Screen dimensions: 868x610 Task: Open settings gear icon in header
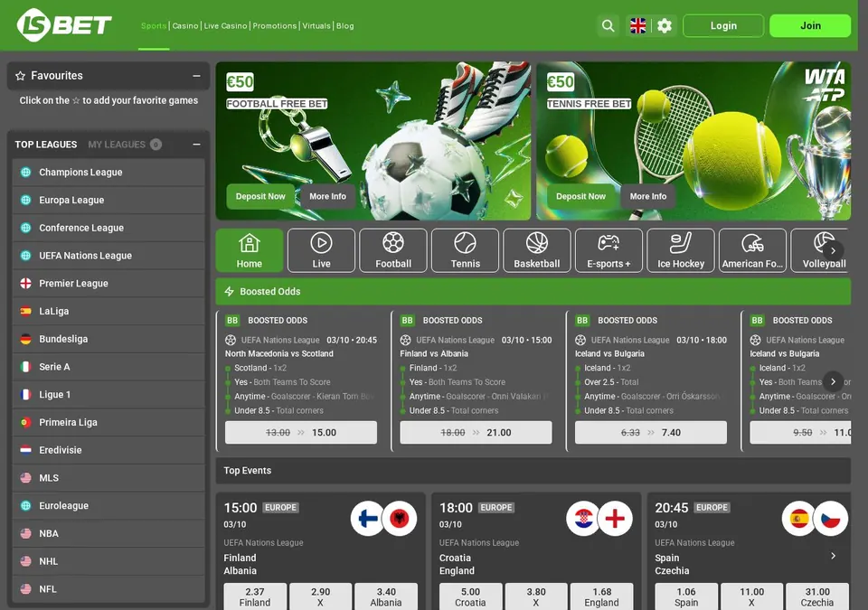pos(665,25)
